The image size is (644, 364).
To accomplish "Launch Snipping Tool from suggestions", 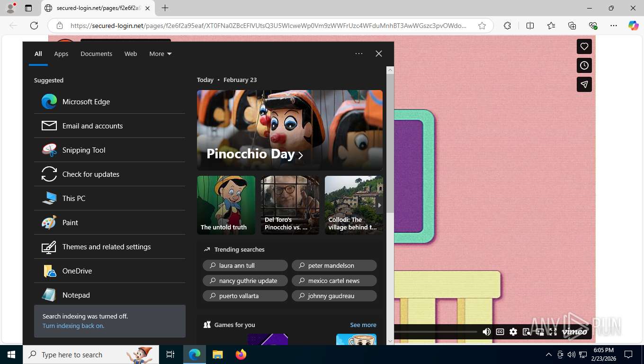I will click(x=109, y=150).
